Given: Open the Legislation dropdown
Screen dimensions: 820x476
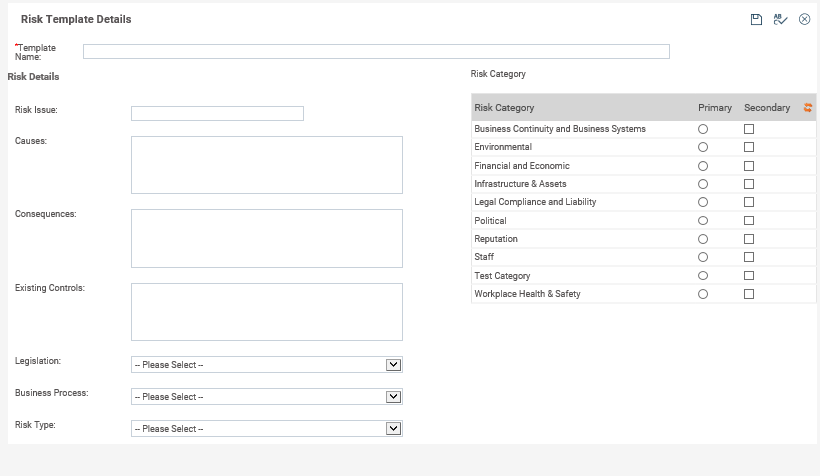Looking at the screenshot, I should click(x=267, y=365).
